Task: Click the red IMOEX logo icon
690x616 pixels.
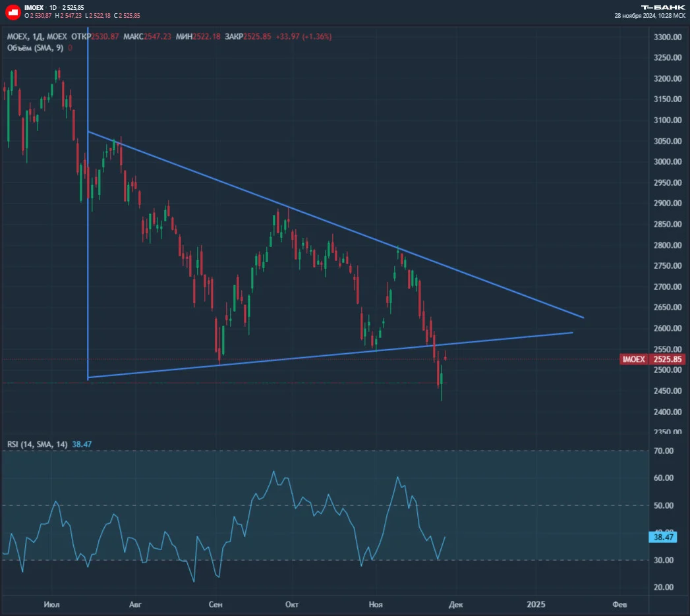Action: [13, 12]
